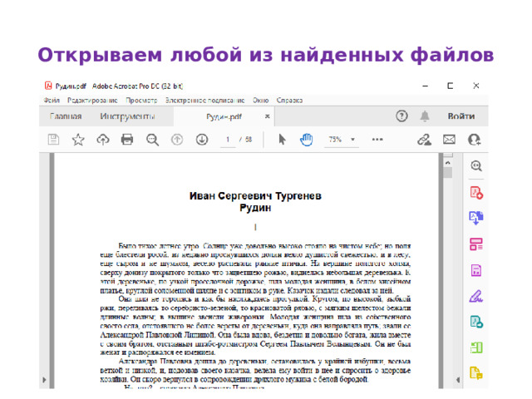This screenshot has width=532, height=399.
Task: Open the Редактирование menu
Action: pyautogui.click(x=92, y=101)
